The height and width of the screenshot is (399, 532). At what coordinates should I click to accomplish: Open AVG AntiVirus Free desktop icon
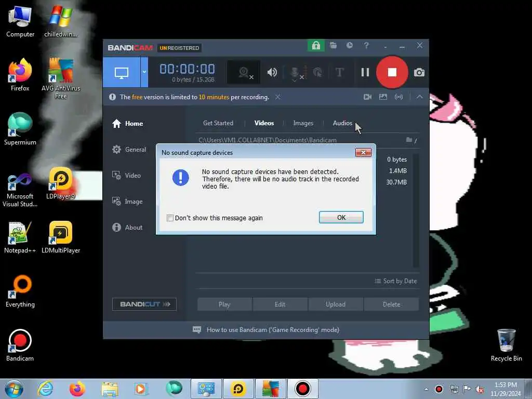coord(61,79)
